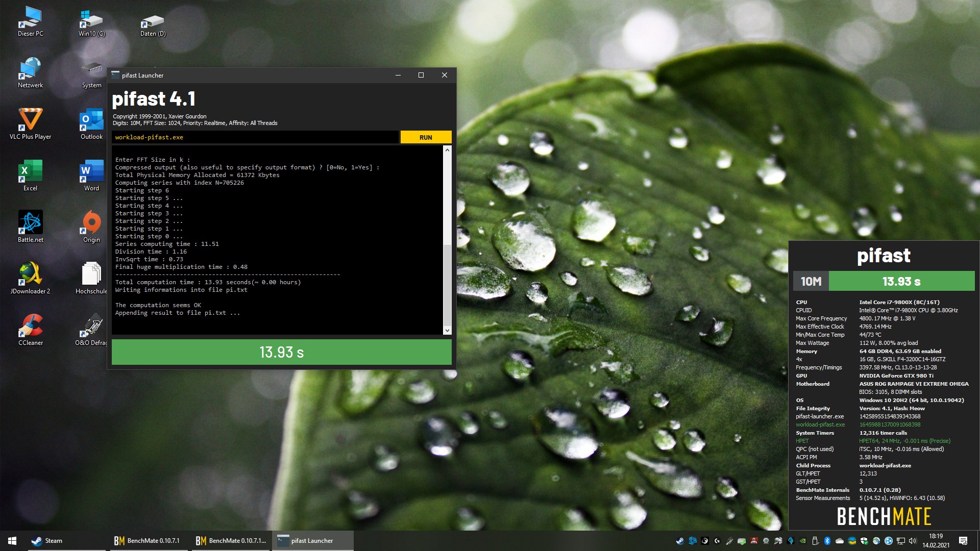Select the System desktop shortcut
This screenshot has width=980, height=551.
[x=92, y=76]
